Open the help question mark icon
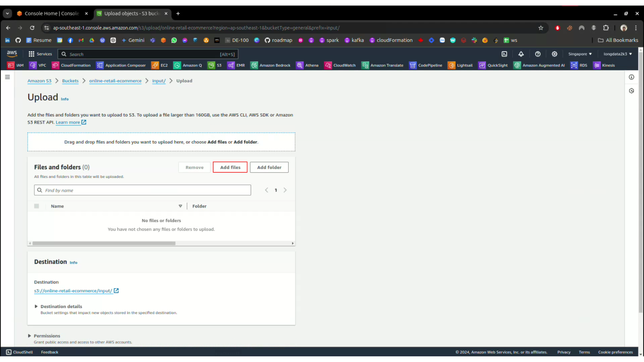Image resolution: width=644 pixels, height=362 pixels. tap(538, 54)
